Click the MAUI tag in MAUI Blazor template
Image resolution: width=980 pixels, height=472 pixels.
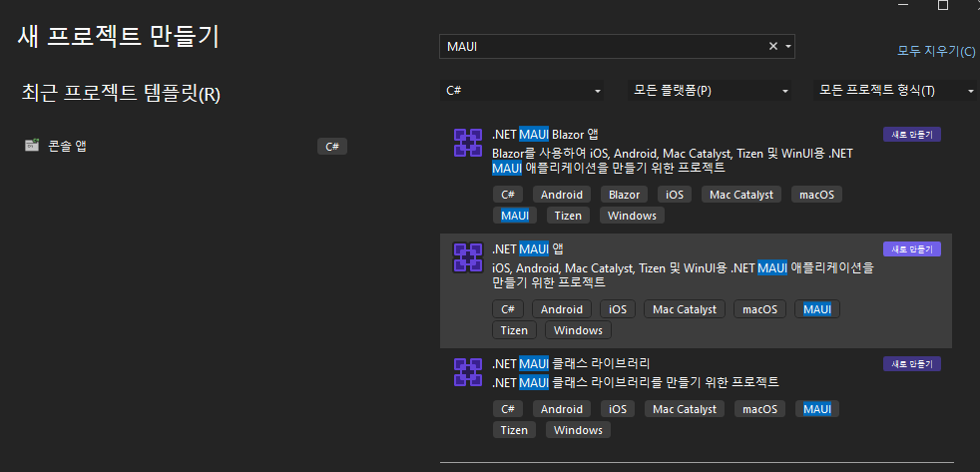515,216
